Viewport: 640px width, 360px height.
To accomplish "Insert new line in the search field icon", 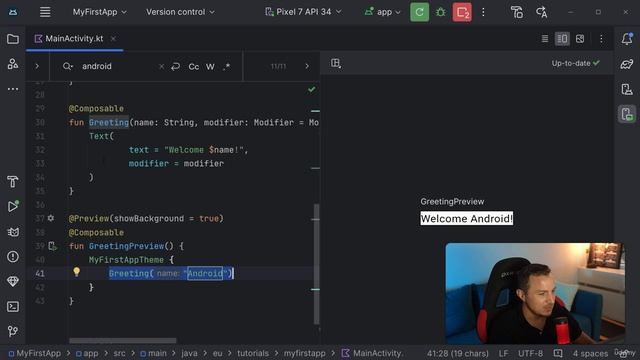I will point(176,66).
